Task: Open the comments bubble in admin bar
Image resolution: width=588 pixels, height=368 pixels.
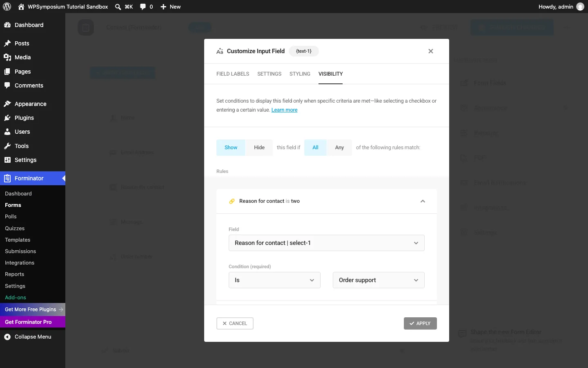Action: (x=143, y=7)
